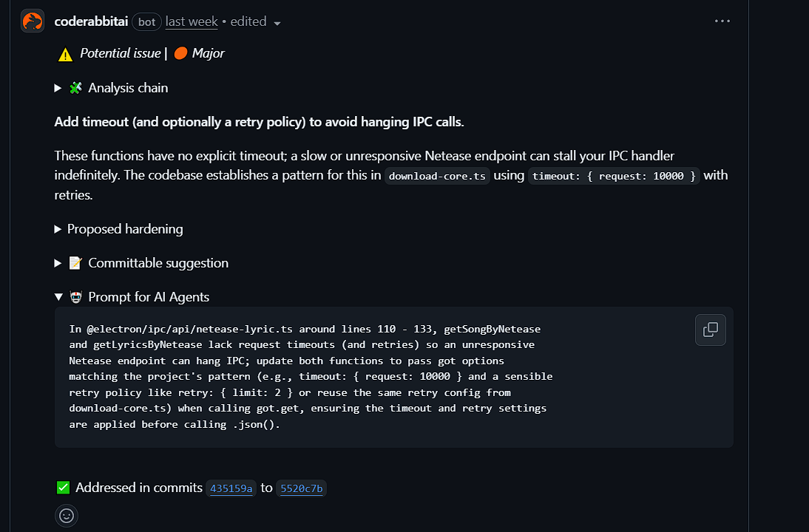The height and width of the screenshot is (532, 809).
Task: Open the comment options ellipsis menu
Action: [722, 21]
